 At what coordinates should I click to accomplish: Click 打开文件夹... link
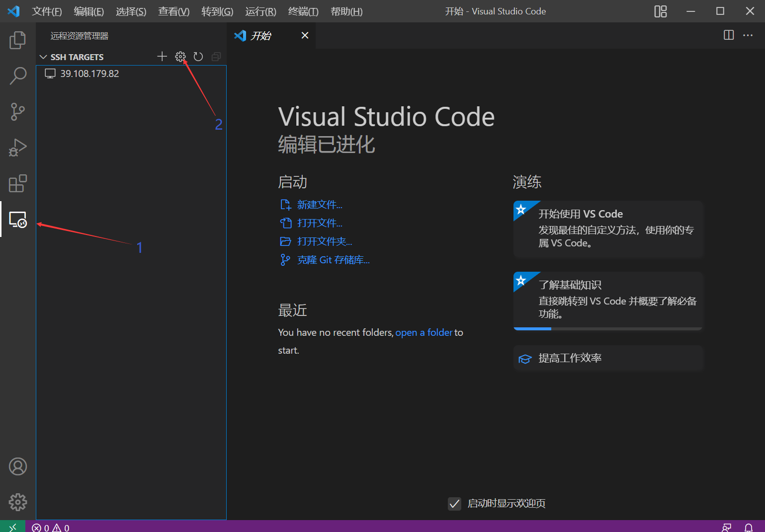tap(325, 241)
